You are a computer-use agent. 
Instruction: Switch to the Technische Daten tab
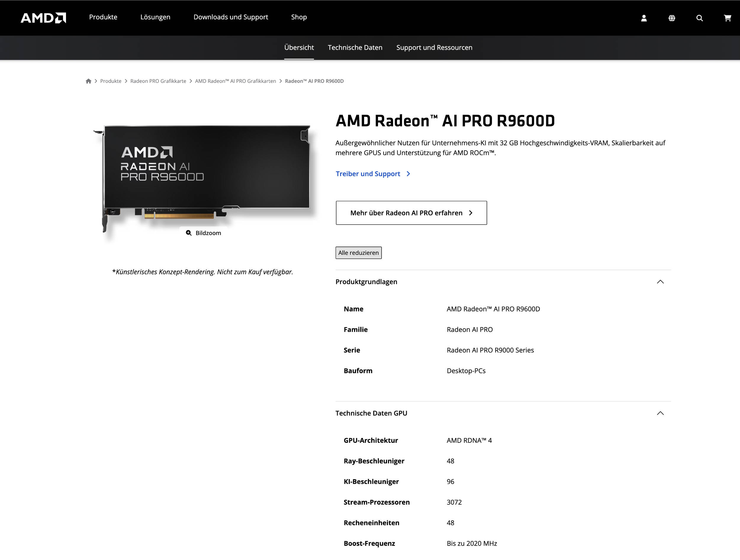(355, 47)
